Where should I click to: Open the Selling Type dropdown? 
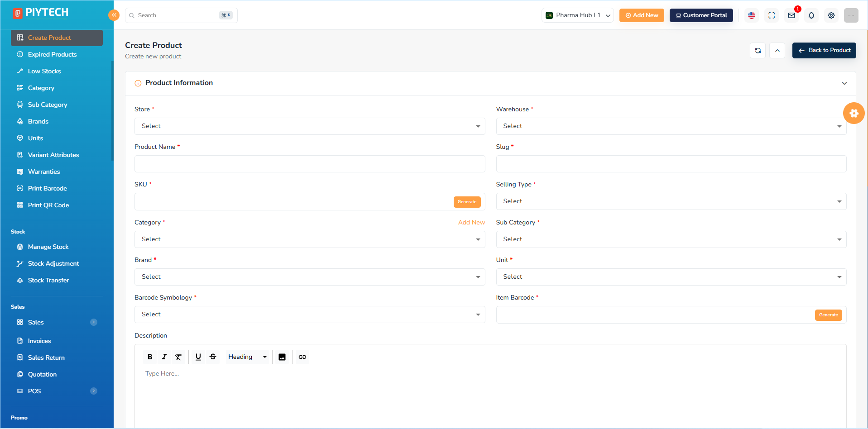[x=671, y=201]
